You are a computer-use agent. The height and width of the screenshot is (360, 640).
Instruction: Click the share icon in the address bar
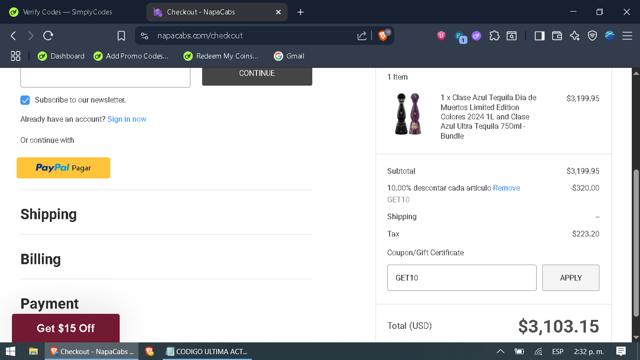click(362, 36)
